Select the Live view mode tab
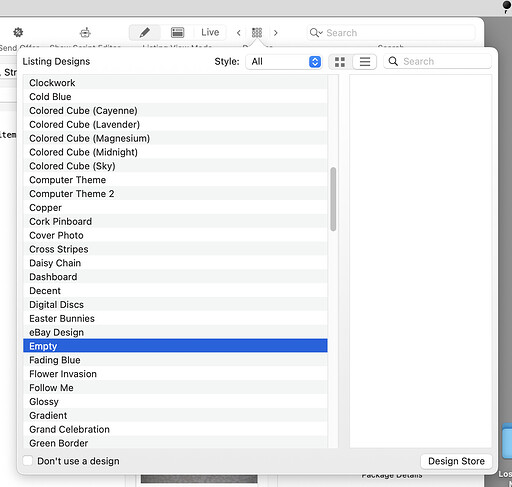This screenshot has width=512, height=487. (210, 32)
